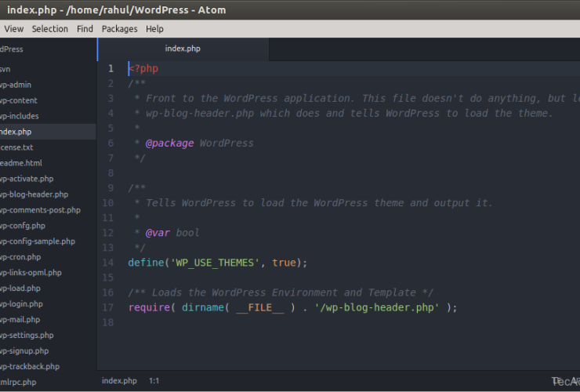Open the Find menu
This screenshot has height=392, width=580.
pyautogui.click(x=85, y=29)
